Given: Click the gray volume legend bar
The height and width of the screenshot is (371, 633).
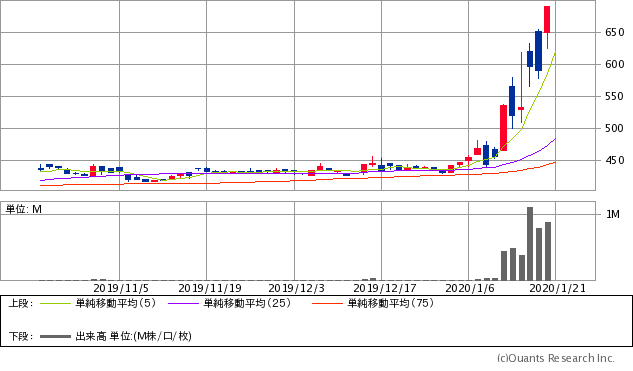Looking at the screenshot, I should [55, 336].
